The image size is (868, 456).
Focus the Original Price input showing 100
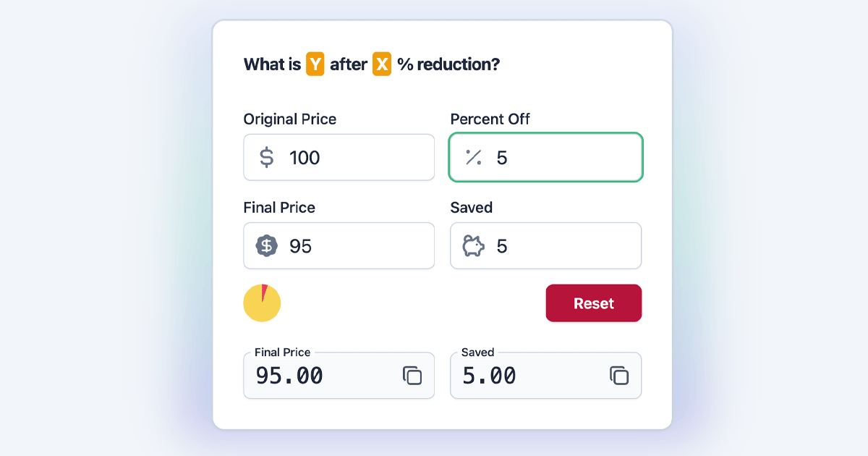pos(339,158)
